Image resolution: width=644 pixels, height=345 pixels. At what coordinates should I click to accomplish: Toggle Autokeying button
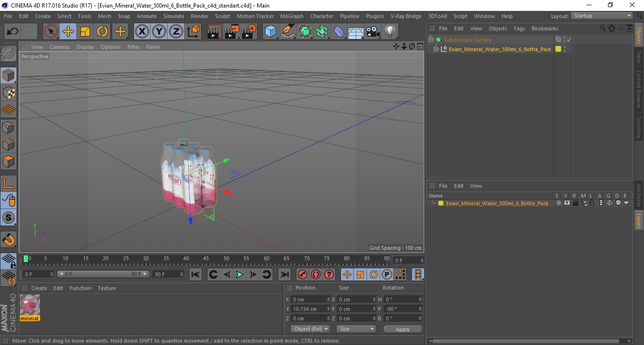(316, 274)
